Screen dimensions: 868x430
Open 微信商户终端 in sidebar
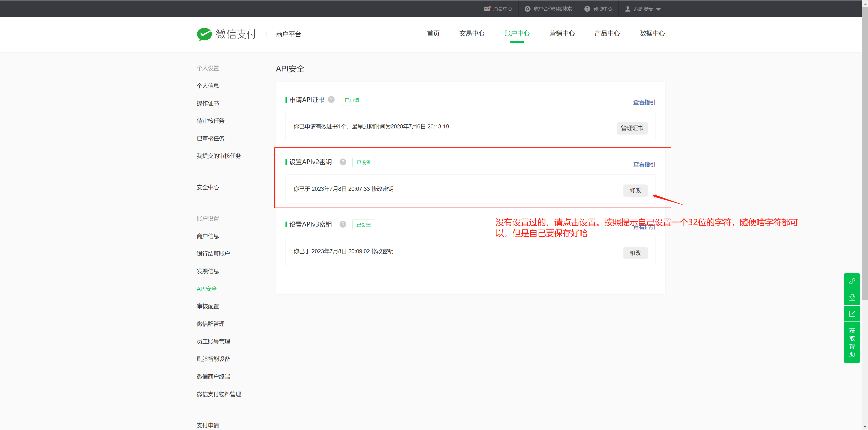pyautogui.click(x=213, y=376)
